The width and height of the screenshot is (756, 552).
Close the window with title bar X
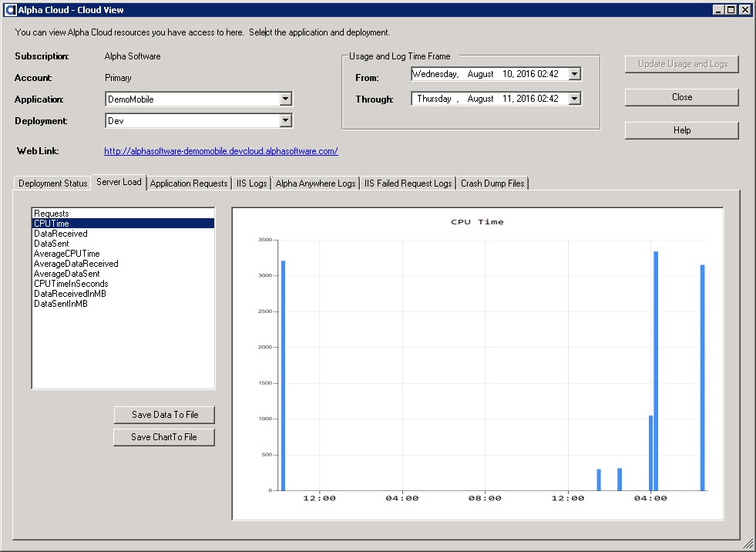(745, 10)
